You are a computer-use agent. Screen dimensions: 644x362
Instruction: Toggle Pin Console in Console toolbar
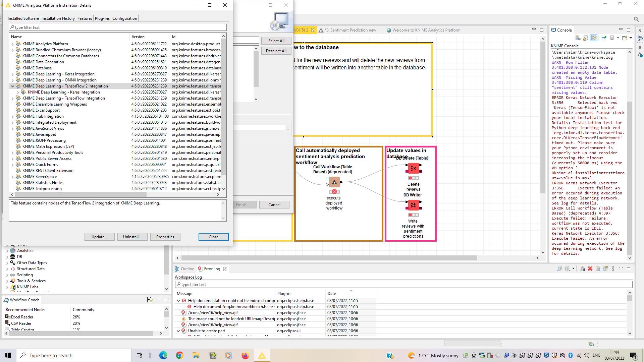point(604,38)
